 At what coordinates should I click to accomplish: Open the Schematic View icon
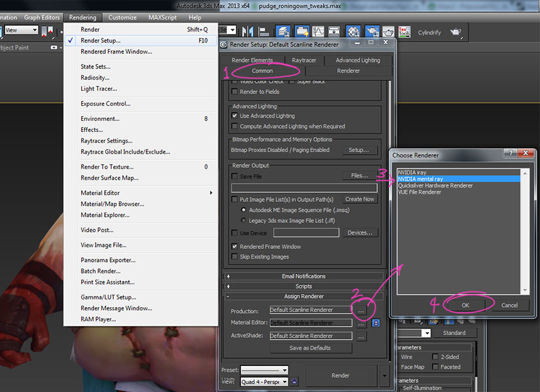tap(334, 31)
